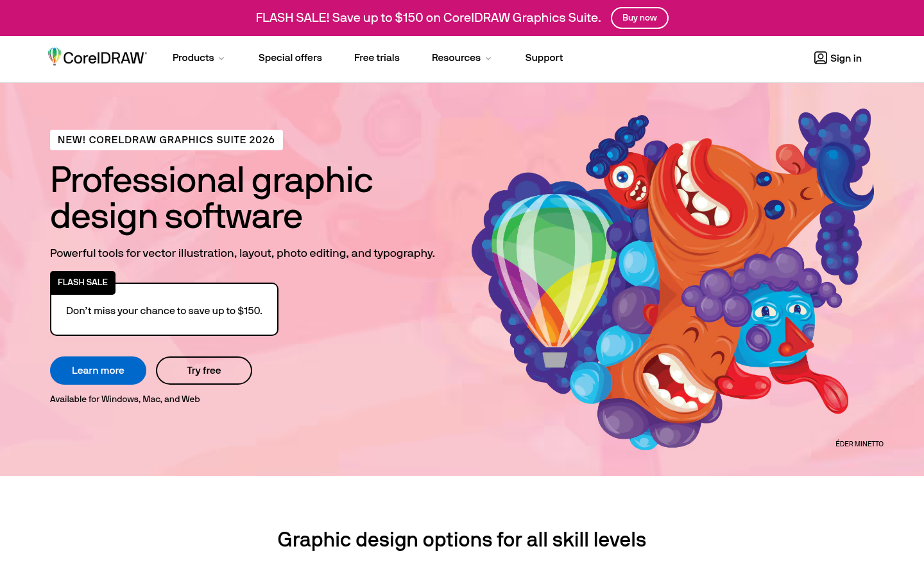Click the Try free button
The image size is (924, 578).
click(204, 371)
